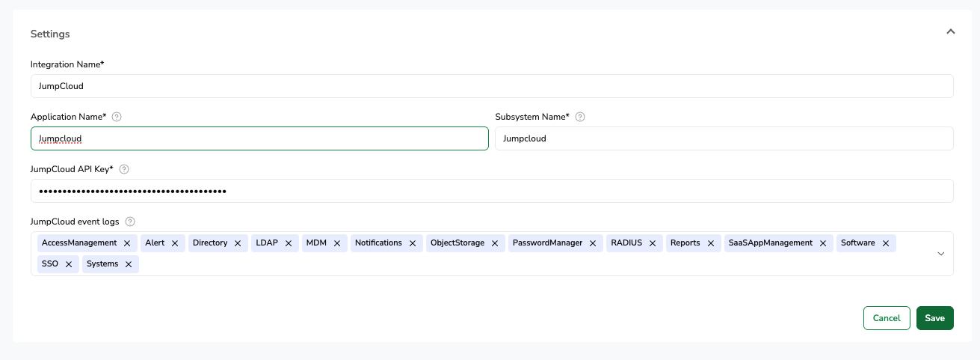Click help icon beside JumpCloud event logs
Screen dimensions: 980x360
point(130,222)
